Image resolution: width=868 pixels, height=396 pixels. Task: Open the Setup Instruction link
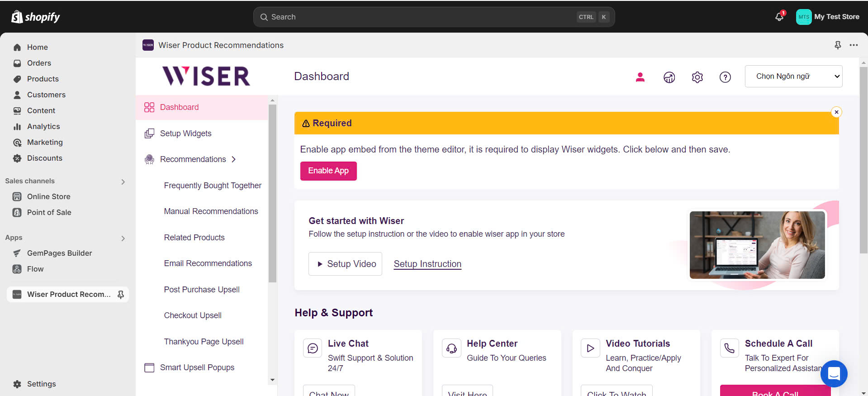point(427,264)
